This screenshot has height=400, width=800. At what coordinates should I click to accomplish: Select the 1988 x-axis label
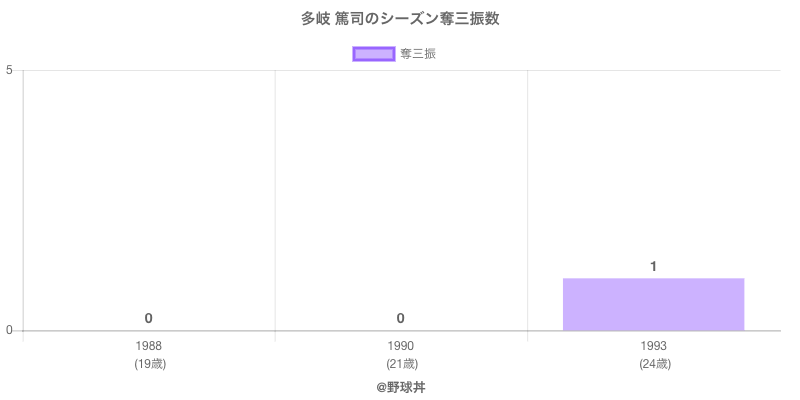pyautogui.click(x=148, y=346)
